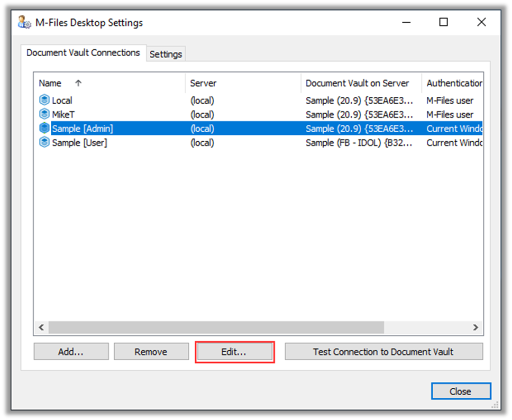The height and width of the screenshot is (420, 512).
Task: Select the Sample [User] connection row
Action: click(258, 142)
